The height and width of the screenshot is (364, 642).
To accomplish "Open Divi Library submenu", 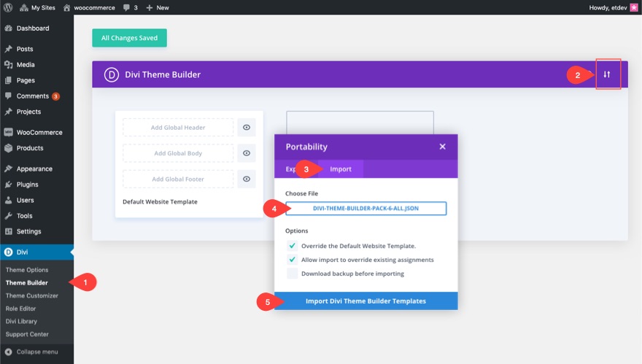I will (x=21, y=322).
